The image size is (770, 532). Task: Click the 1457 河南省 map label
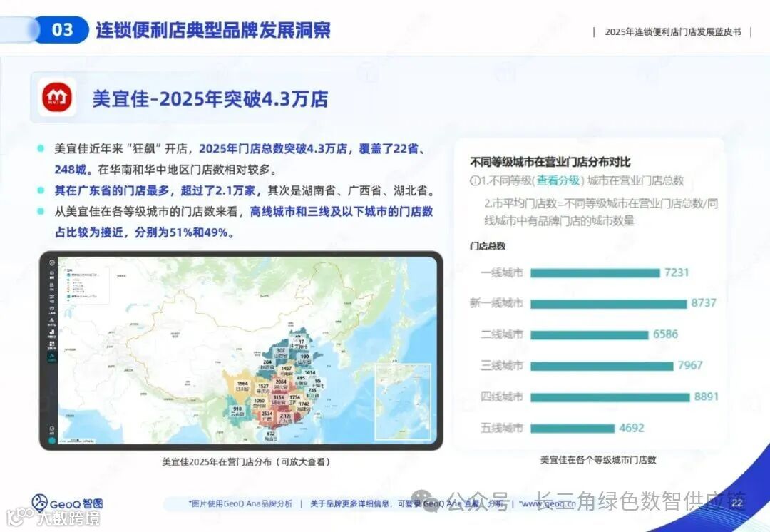(287, 371)
